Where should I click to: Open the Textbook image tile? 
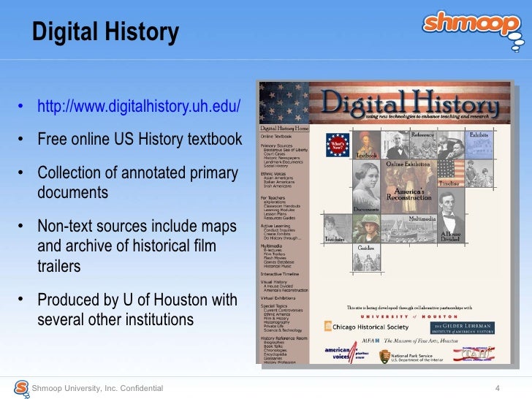[366, 145]
